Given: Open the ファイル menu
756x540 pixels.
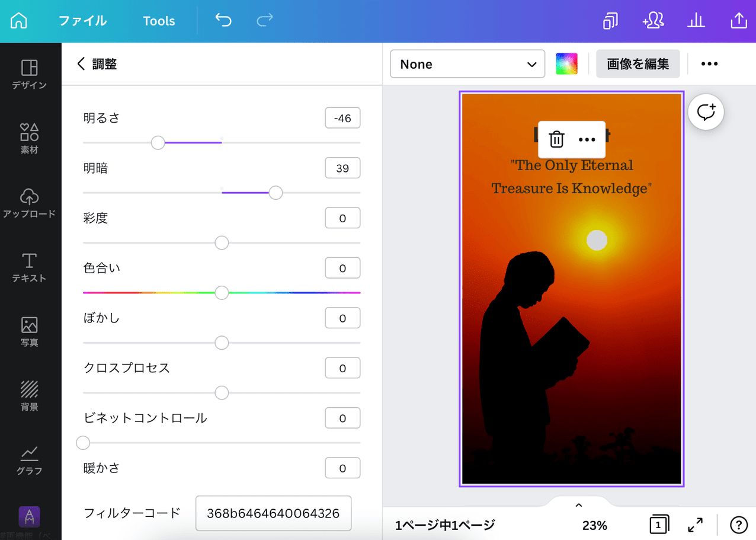Looking at the screenshot, I should 83,21.
